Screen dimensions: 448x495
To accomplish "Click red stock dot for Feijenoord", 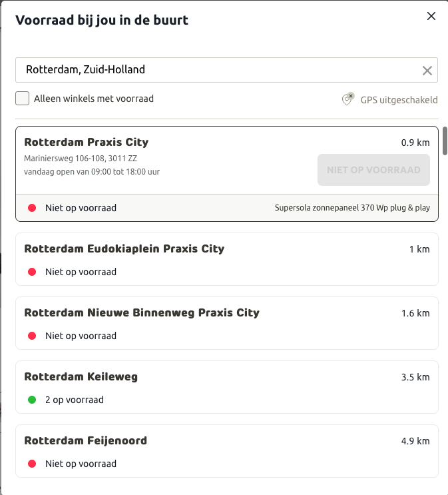I will [x=31, y=464].
